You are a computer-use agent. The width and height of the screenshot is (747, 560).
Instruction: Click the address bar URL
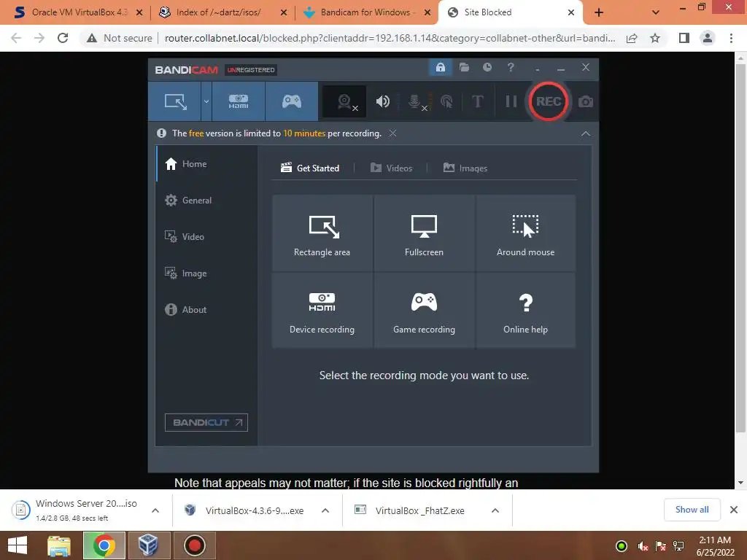tap(390, 38)
